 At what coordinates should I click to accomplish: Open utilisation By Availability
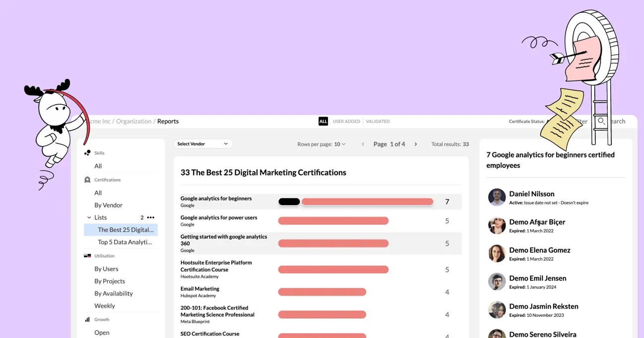click(x=113, y=293)
